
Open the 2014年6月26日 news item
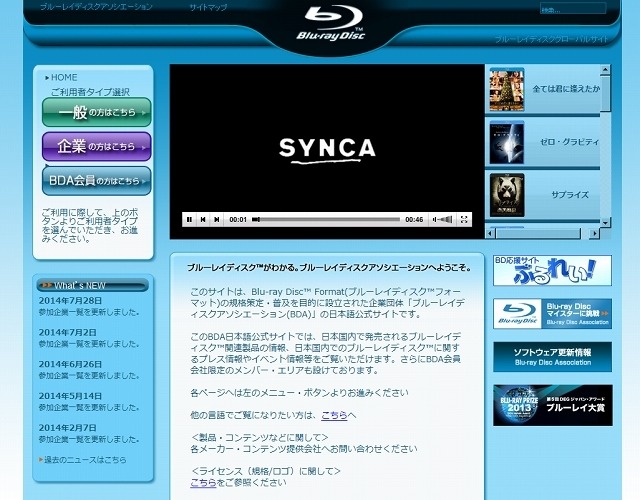(x=89, y=370)
